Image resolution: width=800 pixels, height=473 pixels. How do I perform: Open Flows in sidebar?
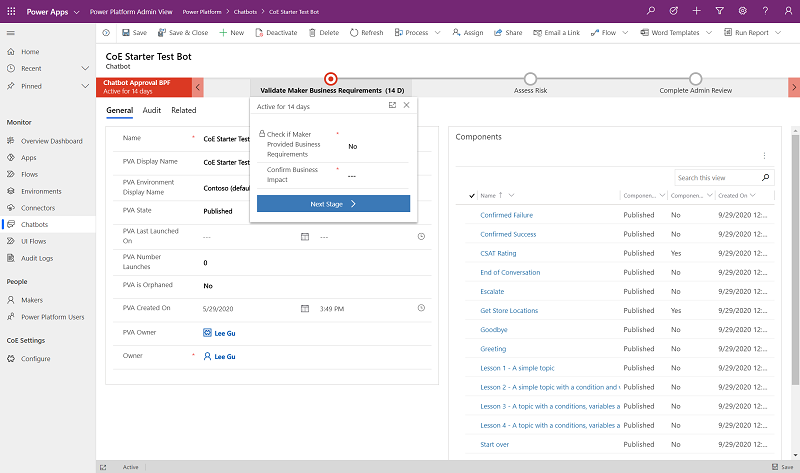coord(30,175)
